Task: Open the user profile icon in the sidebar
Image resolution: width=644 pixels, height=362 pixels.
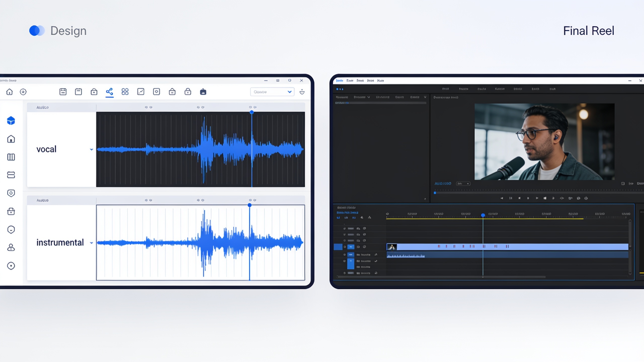Action: (x=11, y=248)
